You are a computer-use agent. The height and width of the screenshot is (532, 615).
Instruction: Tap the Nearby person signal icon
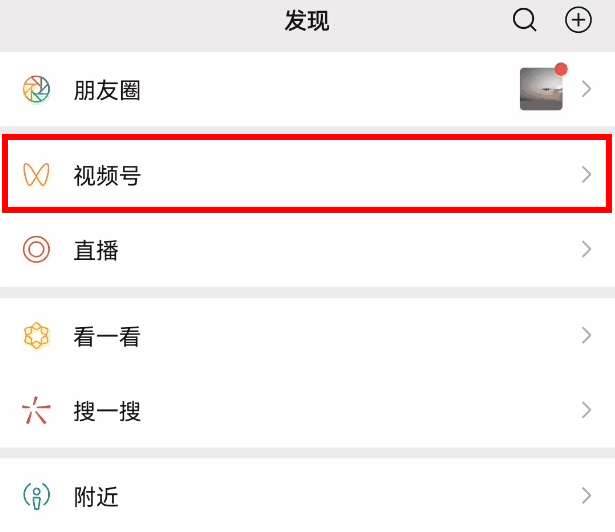(36, 495)
